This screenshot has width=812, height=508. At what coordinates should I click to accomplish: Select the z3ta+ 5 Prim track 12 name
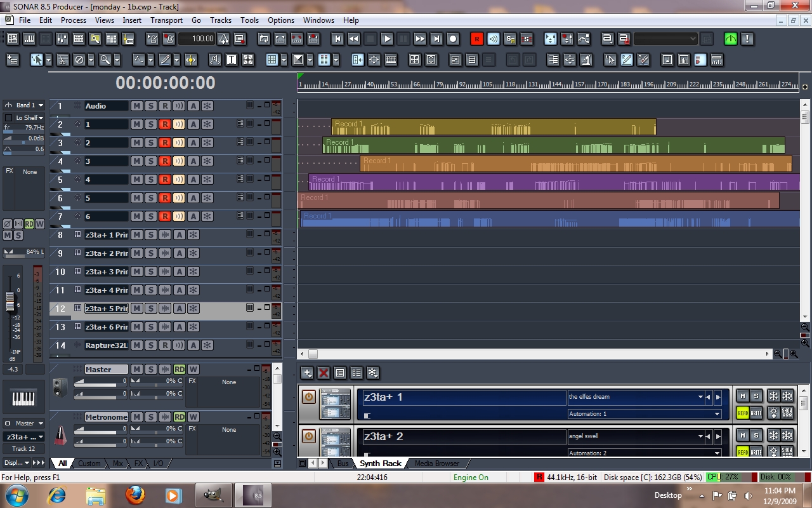[x=106, y=309]
